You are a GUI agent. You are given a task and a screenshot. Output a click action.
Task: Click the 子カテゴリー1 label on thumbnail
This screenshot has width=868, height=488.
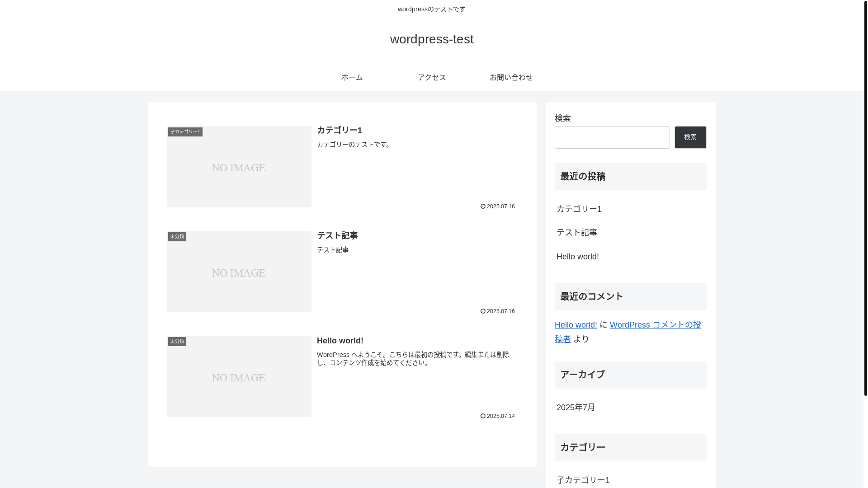(x=185, y=132)
